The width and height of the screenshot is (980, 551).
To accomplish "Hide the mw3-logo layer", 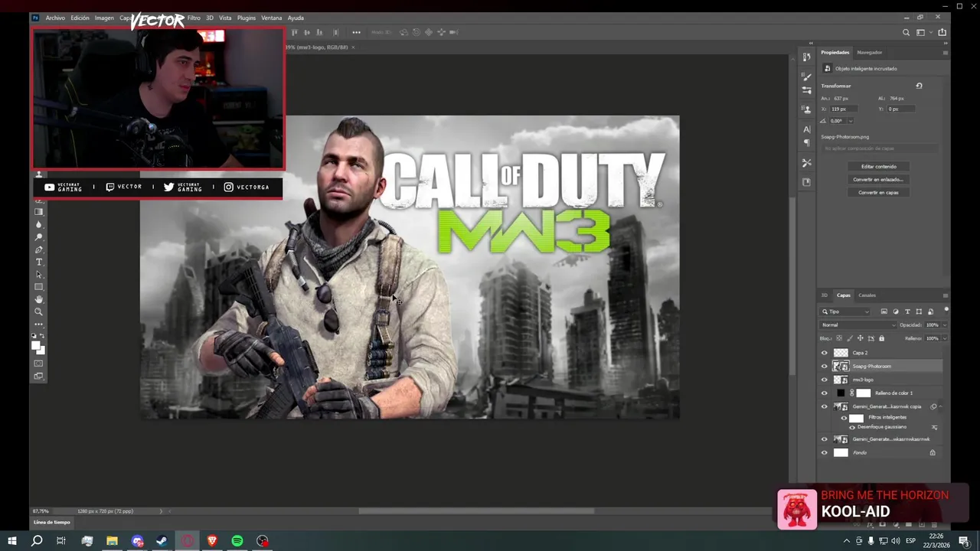I will [x=825, y=380].
